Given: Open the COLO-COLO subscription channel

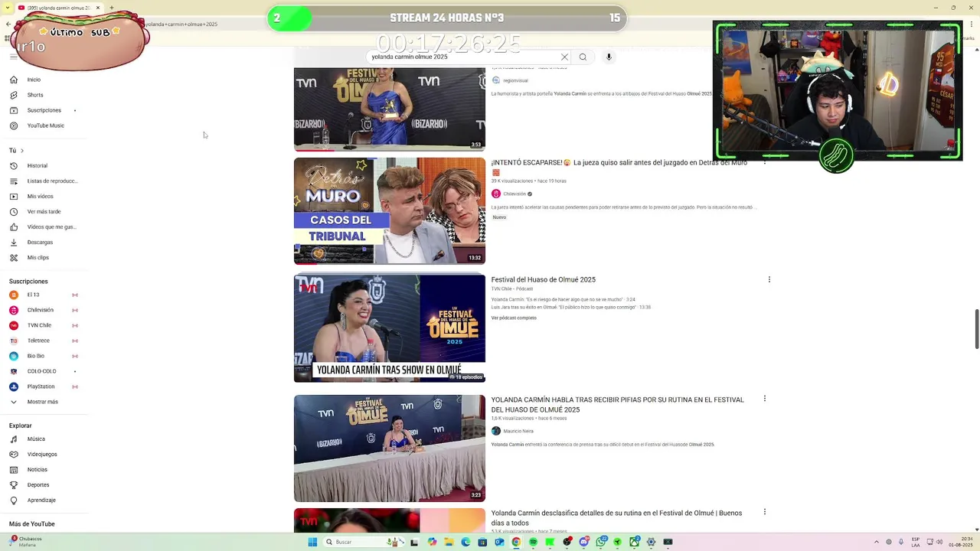Looking at the screenshot, I should click(x=43, y=371).
